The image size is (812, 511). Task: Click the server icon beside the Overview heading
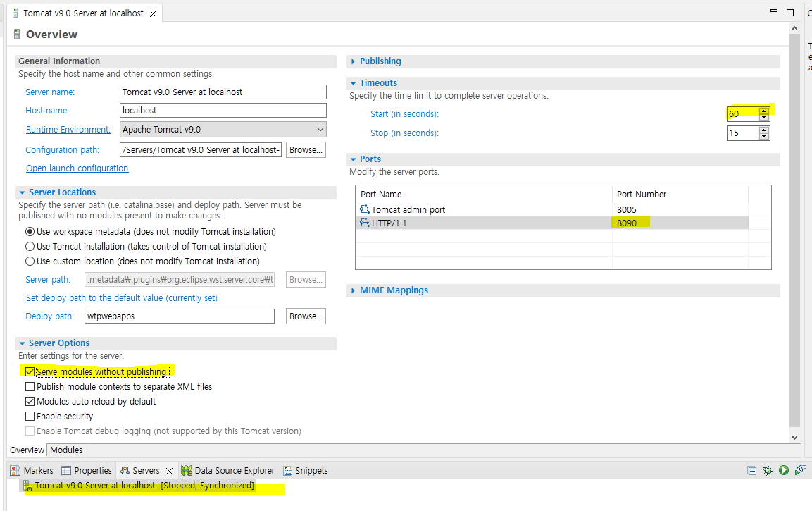coord(17,35)
